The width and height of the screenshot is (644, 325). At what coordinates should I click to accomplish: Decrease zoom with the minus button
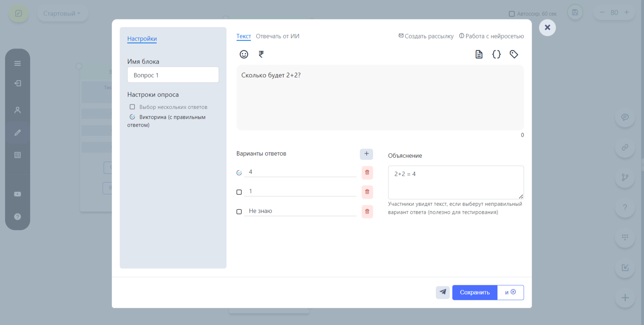(x=602, y=13)
